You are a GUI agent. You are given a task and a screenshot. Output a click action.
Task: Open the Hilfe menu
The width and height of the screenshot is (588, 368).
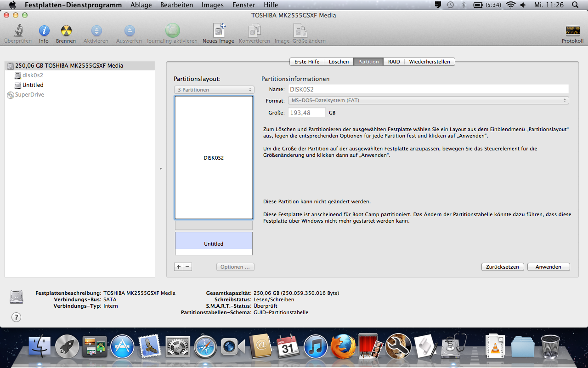(x=271, y=5)
